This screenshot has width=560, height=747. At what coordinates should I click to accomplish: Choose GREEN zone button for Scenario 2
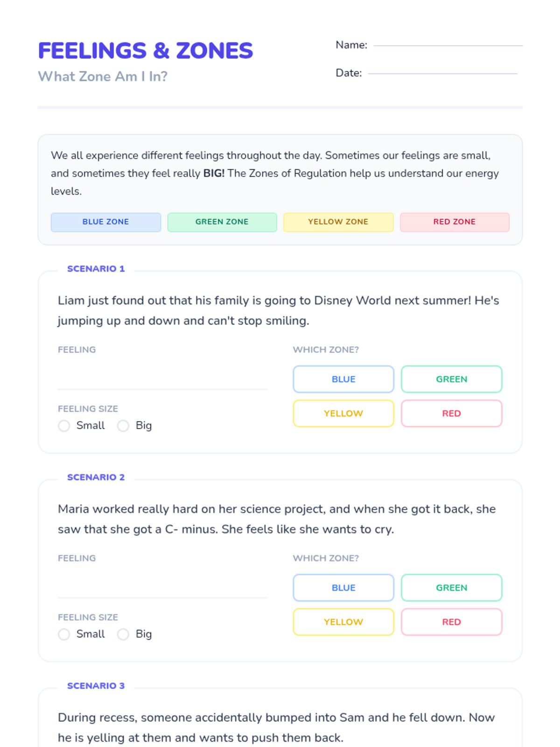[x=452, y=588]
